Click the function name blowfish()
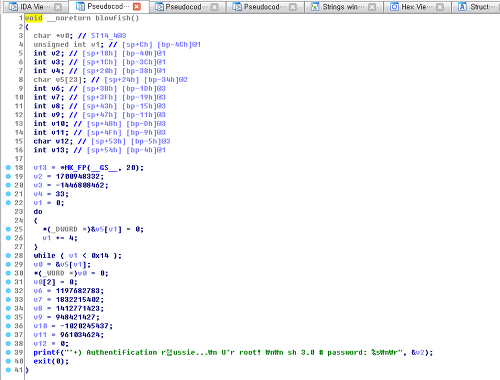The height and width of the screenshot is (380, 500). [x=117, y=18]
